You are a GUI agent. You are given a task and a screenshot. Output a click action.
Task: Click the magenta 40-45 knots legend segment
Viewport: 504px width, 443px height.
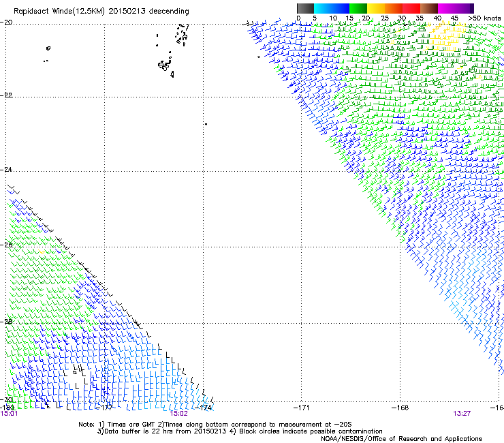[447, 8]
